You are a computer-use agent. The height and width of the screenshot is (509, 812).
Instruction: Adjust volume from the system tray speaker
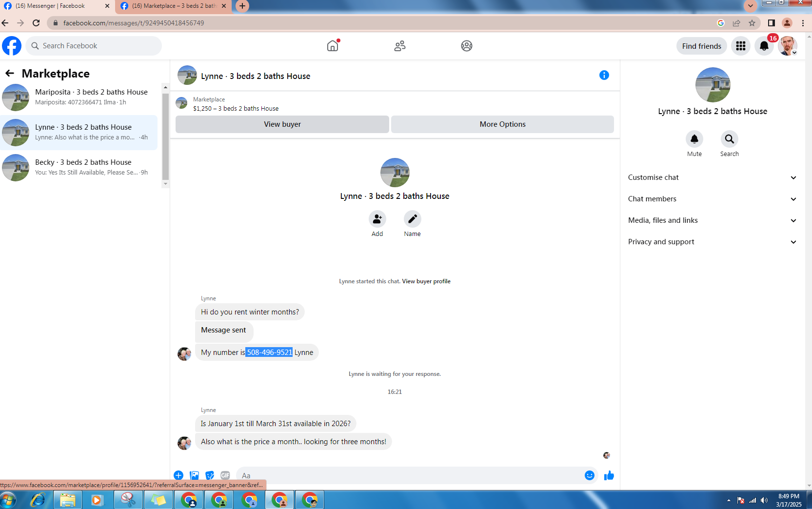click(x=764, y=500)
